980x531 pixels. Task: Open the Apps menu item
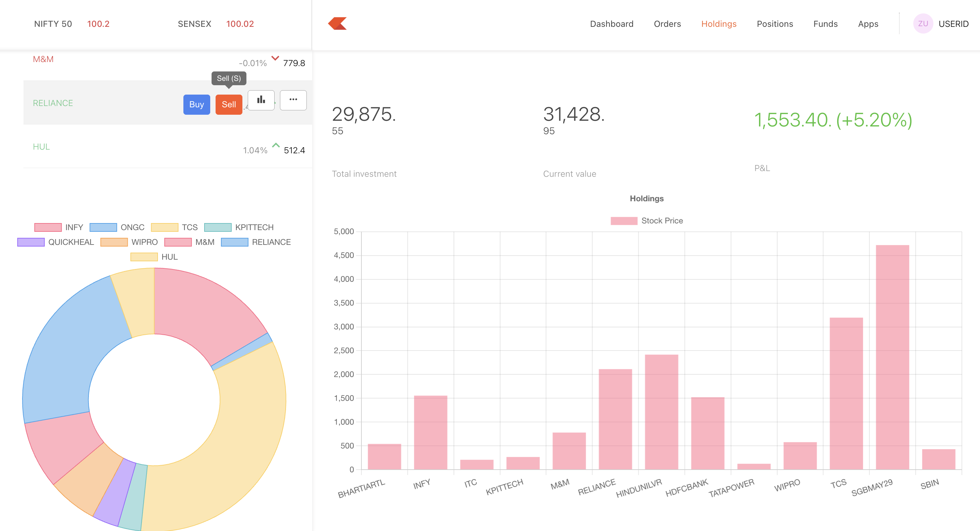pos(868,23)
